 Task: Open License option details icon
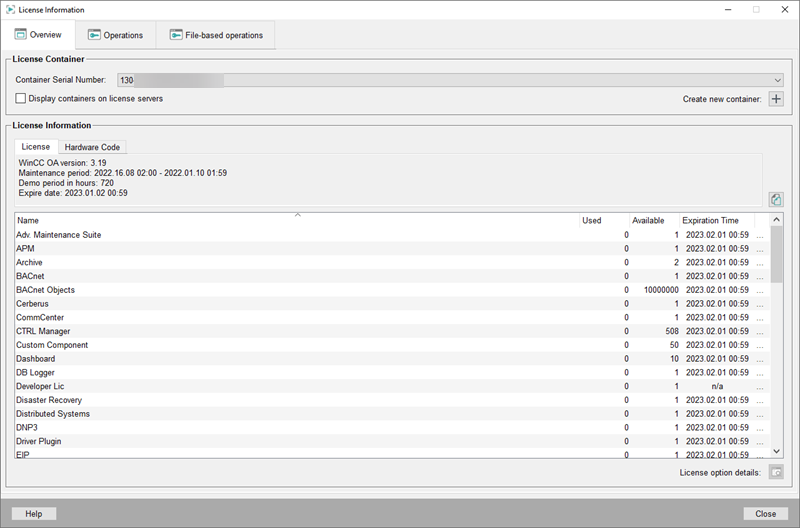click(776, 472)
